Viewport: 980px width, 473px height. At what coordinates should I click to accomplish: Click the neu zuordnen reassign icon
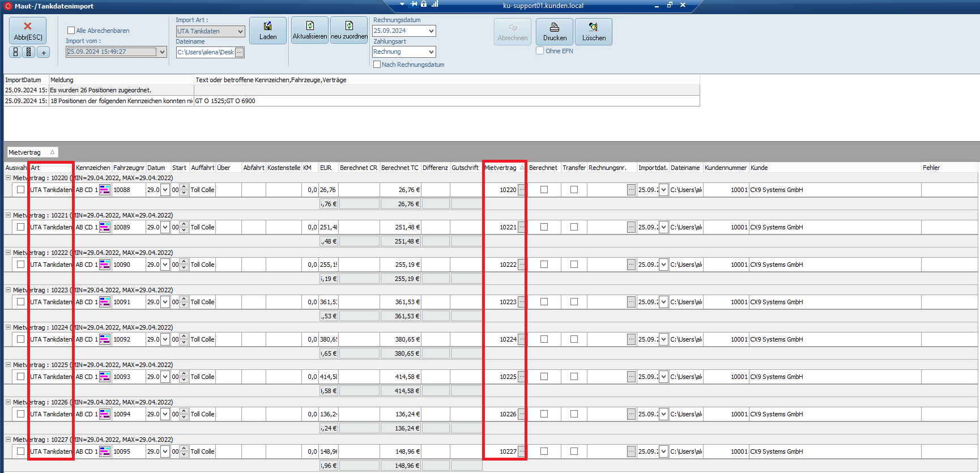click(x=349, y=31)
